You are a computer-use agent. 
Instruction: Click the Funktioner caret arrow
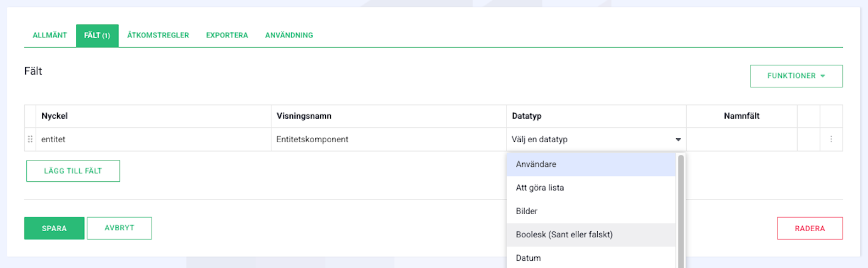pyautogui.click(x=822, y=76)
